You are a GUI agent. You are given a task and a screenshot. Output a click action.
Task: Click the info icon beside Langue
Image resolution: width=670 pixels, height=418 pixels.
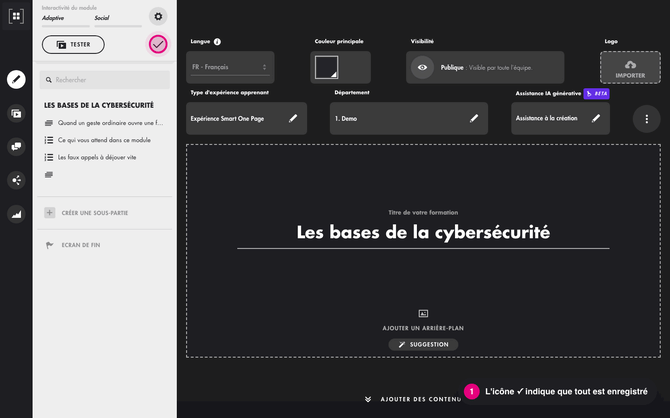(x=217, y=41)
